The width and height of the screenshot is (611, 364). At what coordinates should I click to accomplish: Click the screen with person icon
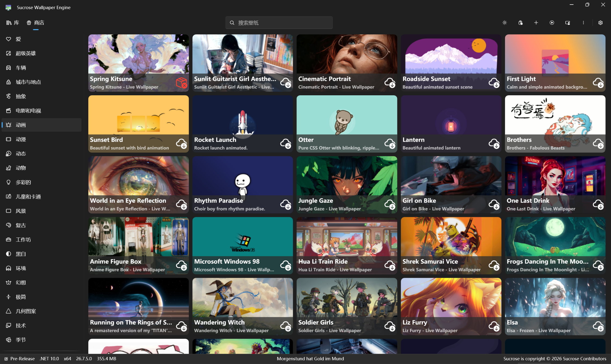tap(568, 23)
